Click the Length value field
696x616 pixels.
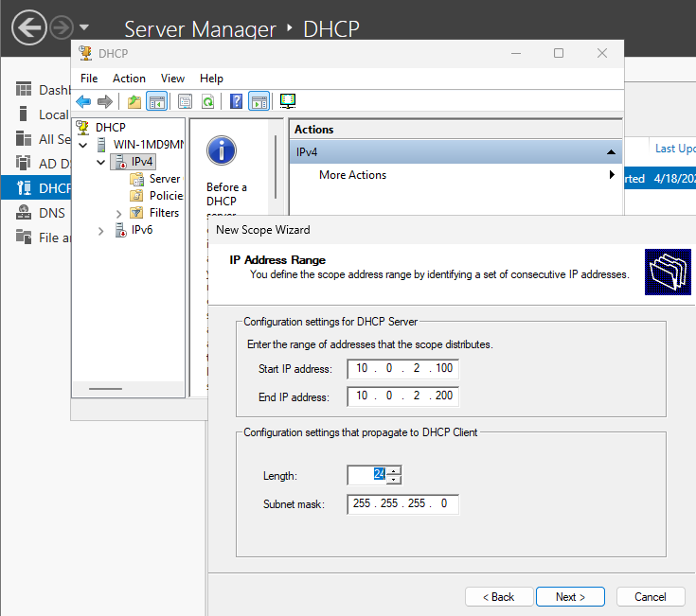click(x=367, y=475)
